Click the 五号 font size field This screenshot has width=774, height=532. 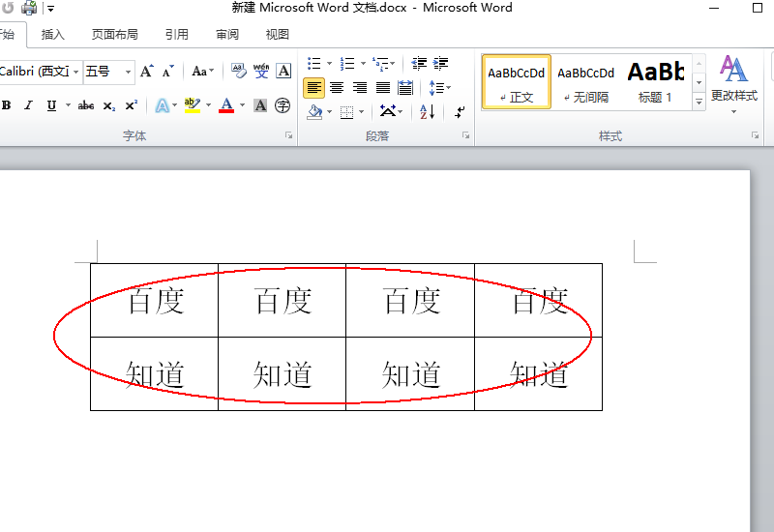[103, 72]
